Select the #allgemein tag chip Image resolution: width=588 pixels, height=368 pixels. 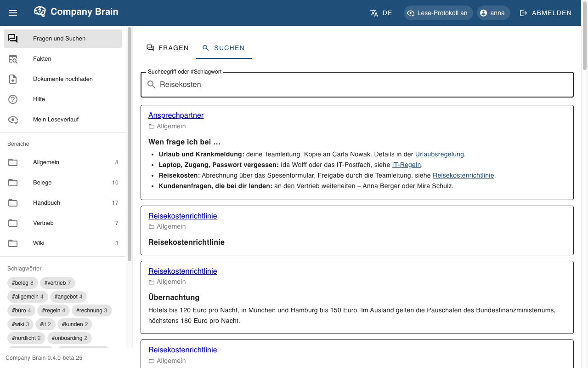click(28, 297)
